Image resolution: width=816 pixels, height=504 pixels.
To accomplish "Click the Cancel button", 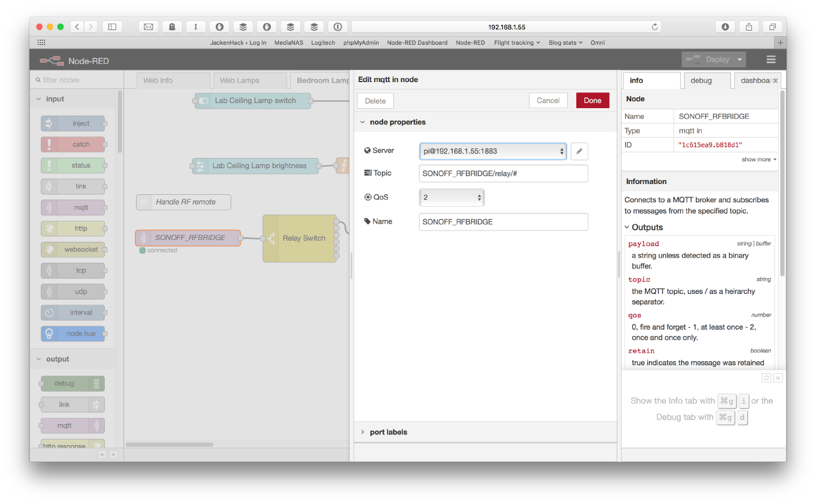I will coord(548,100).
